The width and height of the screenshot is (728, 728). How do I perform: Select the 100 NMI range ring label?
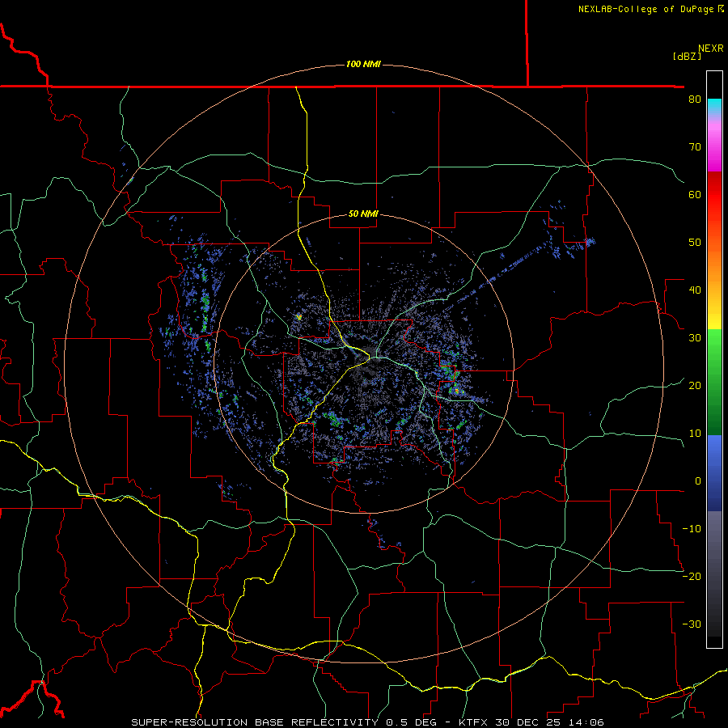click(x=363, y=64)
